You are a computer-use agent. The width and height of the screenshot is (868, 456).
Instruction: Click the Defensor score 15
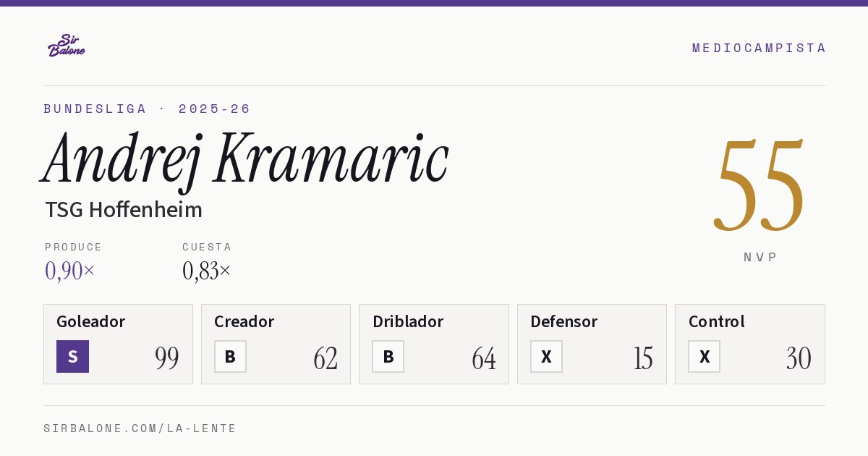pyautogui.click(x=643, y=358)
